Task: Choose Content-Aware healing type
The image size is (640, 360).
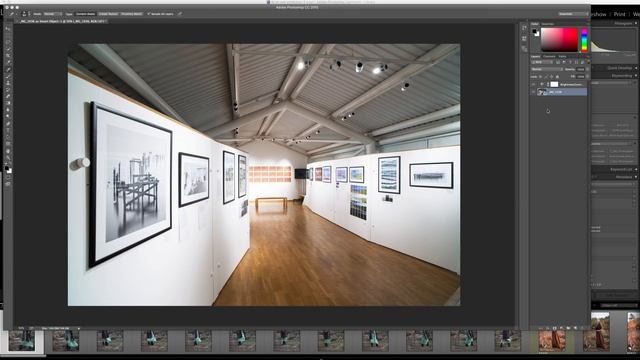Action: click(86, 14)
